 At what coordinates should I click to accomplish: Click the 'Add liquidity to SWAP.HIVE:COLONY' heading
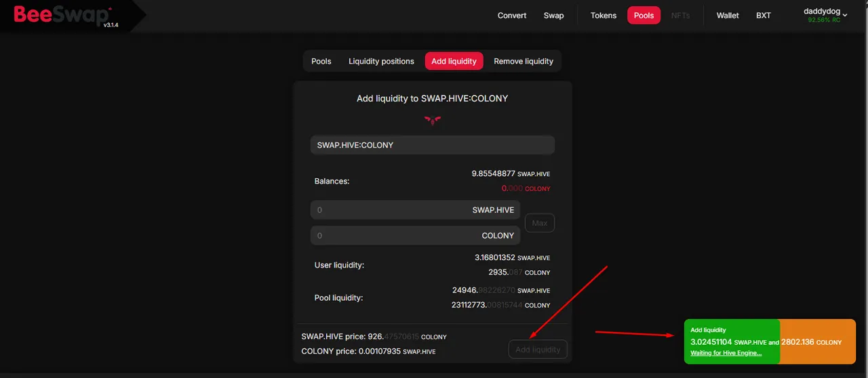click(x=433, y=98)
